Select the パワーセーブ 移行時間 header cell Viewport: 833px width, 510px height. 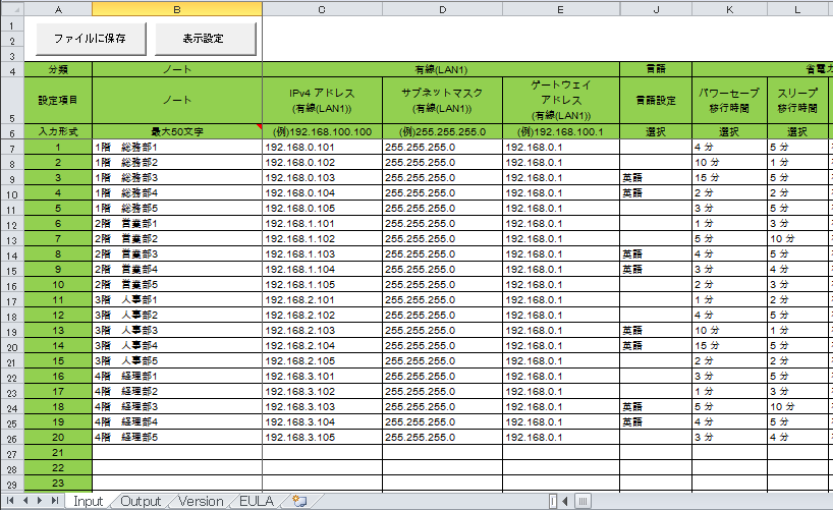(x=729, y=100)
